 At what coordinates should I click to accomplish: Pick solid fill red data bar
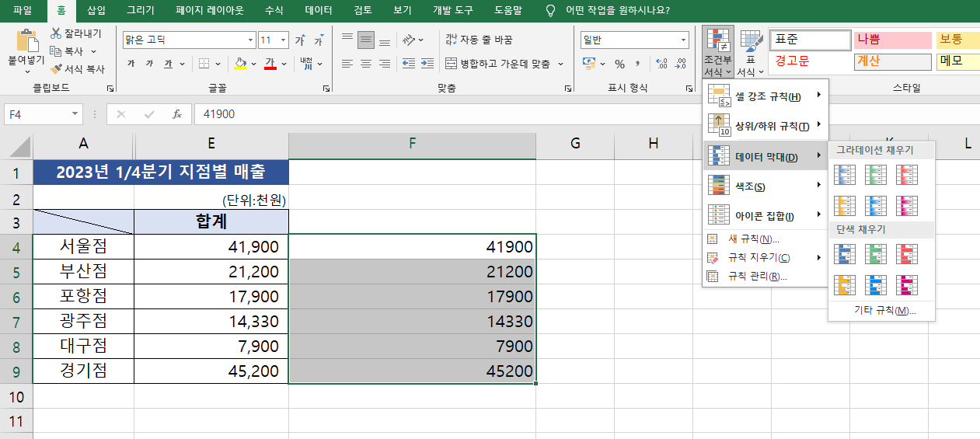(907, 254)
